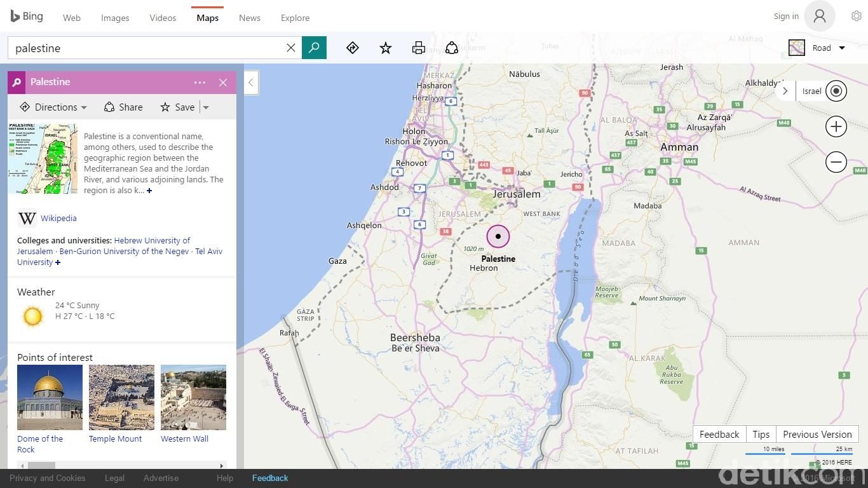Open the Wikipedia link
Screen dimensions: 868x488
[58, 218]
